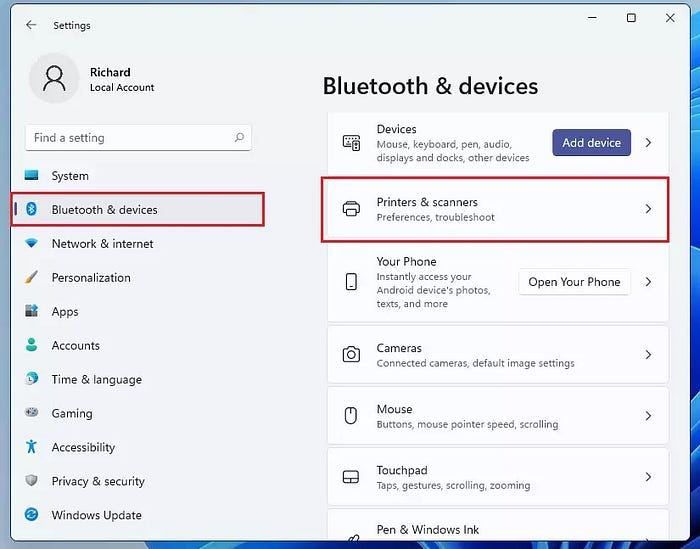The image size is (700, 549).
Task: Click the Bluetooth icon in sidebar
Action: pyautogui.click(x=31, y=208)
